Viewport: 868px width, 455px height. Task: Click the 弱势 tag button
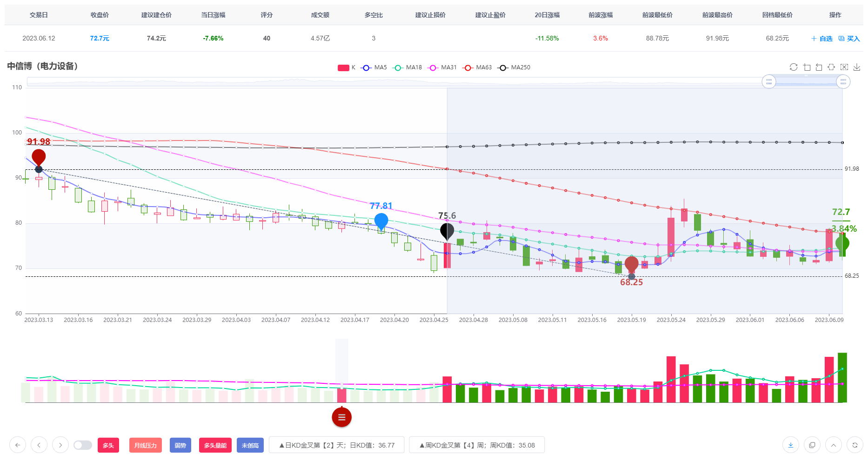point(180,445)
